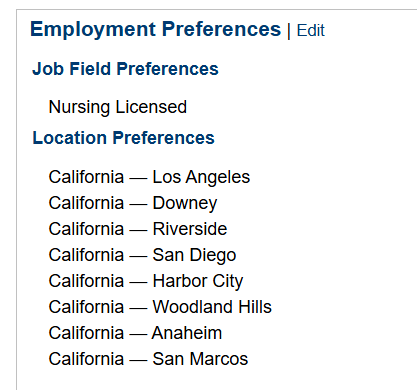This screenshot has width=417, height=390.
Task: Click the Location Preferences heading
Action: coord(123,138)
